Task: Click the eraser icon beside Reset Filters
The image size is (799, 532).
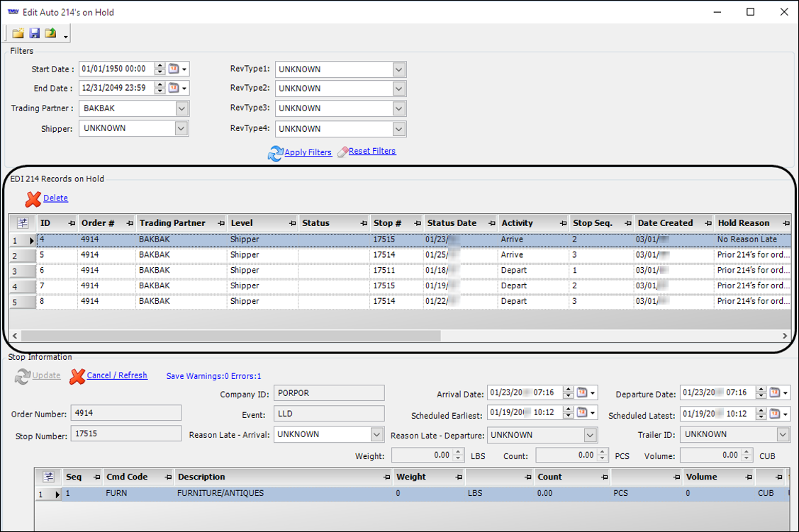Action: (x=342, y=152)
